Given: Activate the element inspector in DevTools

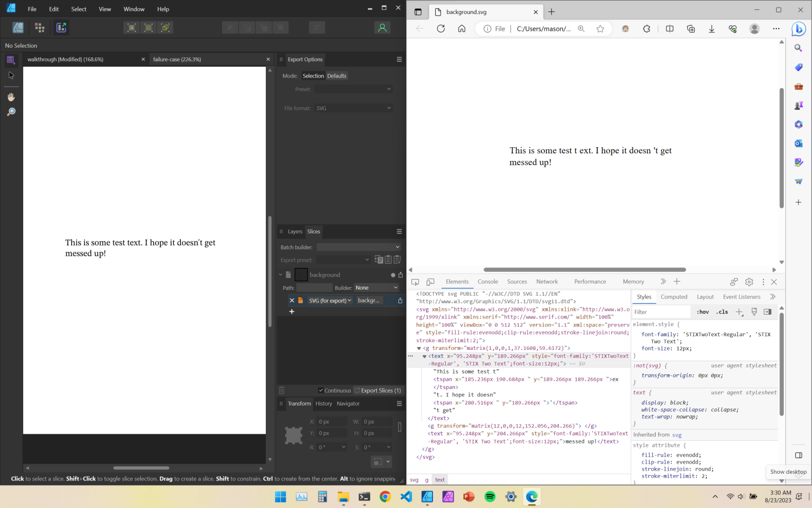Looking at the screenshot, I should pyautogui.click(x=415, y=282).
